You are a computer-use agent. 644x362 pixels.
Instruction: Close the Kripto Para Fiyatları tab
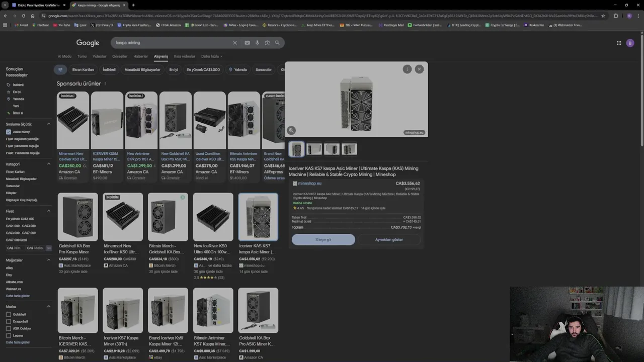click(64, 5)
